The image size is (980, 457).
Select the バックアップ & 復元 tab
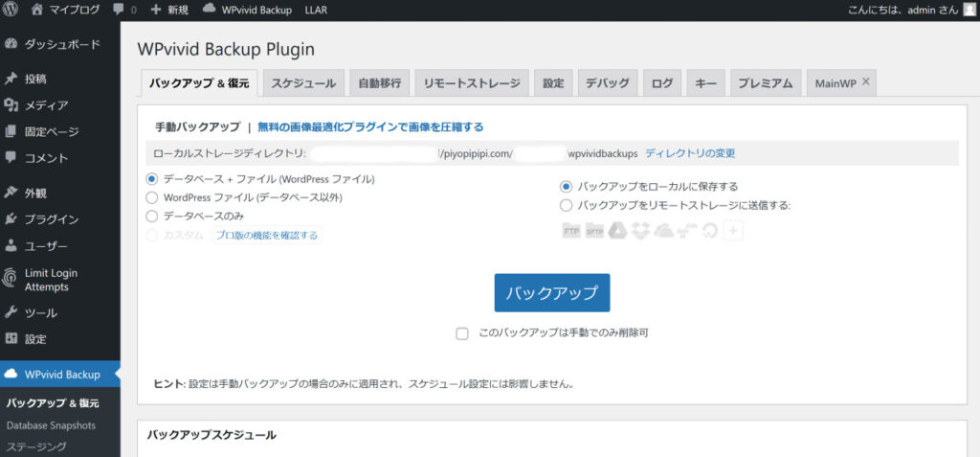tap(199, 83)
